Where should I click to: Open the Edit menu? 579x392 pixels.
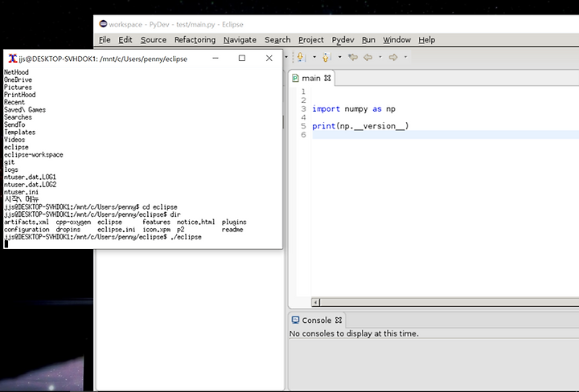tap(125, 40)
